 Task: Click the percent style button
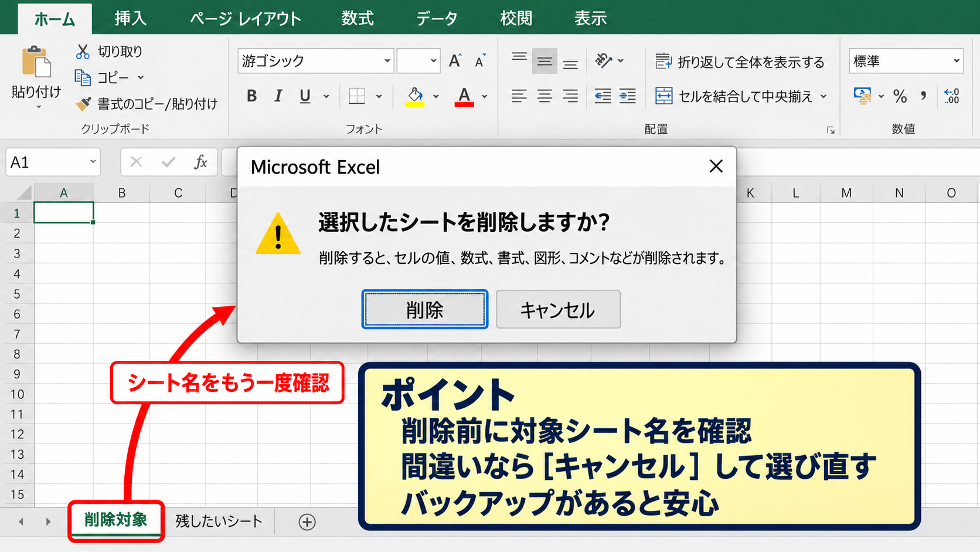point(900,96)
